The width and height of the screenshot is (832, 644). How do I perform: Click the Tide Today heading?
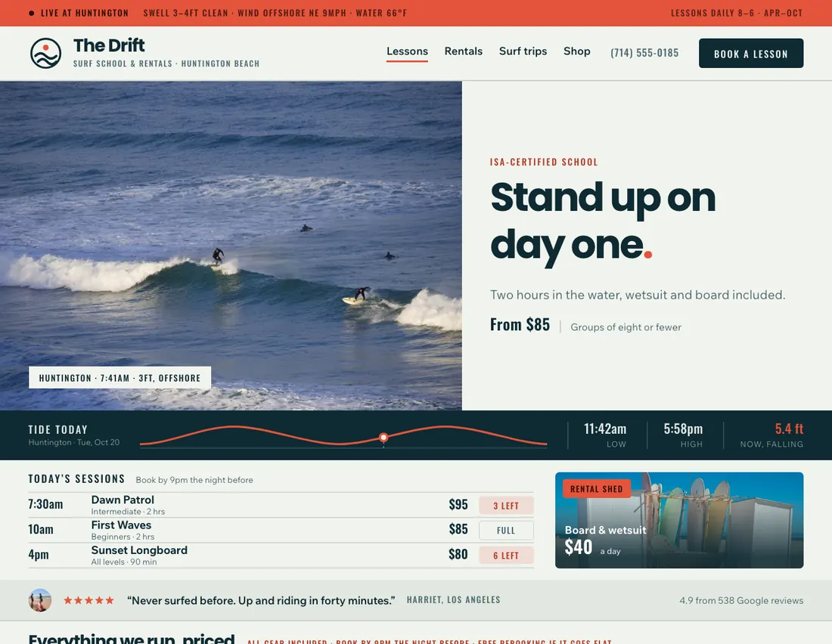[x=57, y=429]
